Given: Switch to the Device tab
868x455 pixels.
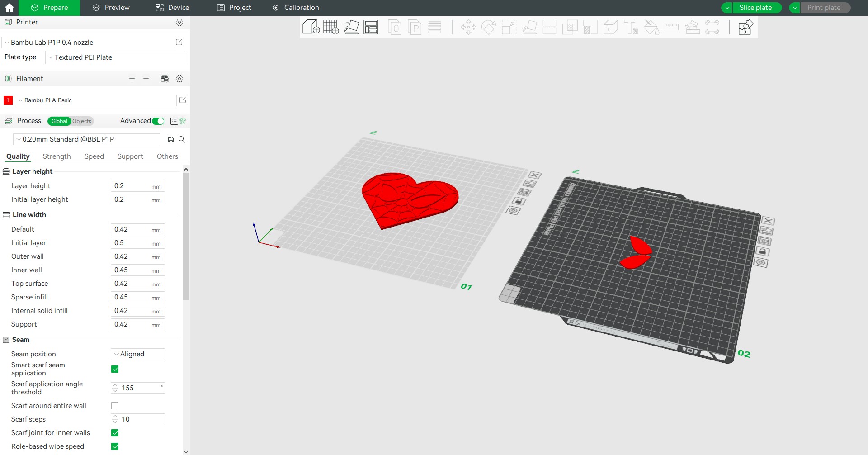Looking at the screenshot, I should tap(172, 8).
